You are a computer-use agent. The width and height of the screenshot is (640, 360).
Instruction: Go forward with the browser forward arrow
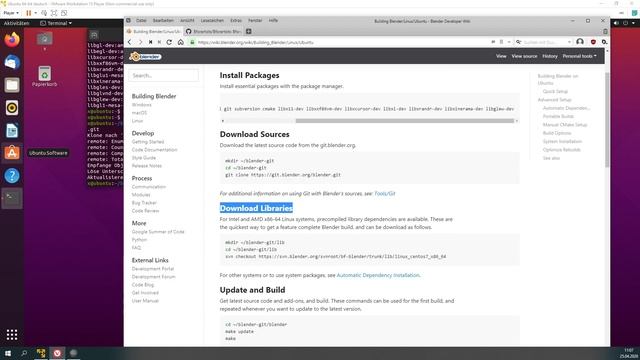(140, 42)
